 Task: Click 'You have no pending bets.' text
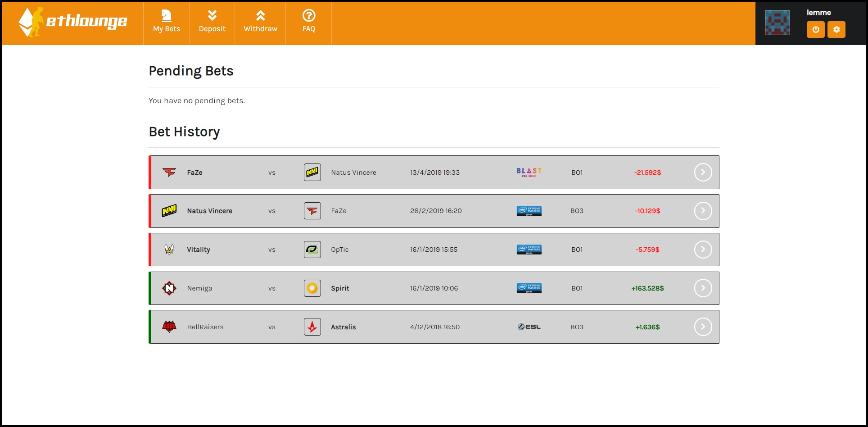tap(197, 100)
